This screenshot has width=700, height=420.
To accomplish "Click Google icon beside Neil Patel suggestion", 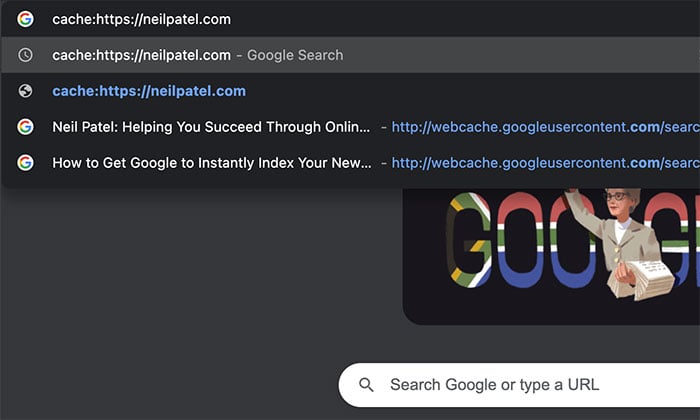I will point(25,127).
